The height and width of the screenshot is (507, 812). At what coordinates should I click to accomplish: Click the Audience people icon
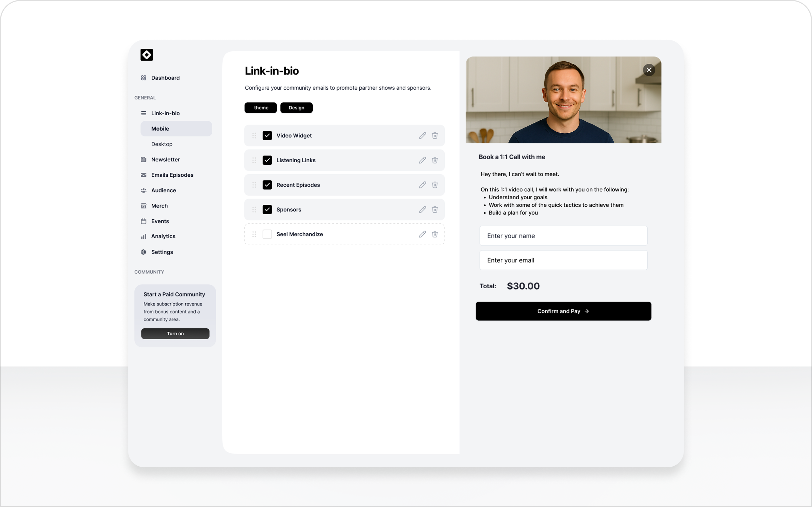coord(143,190)
